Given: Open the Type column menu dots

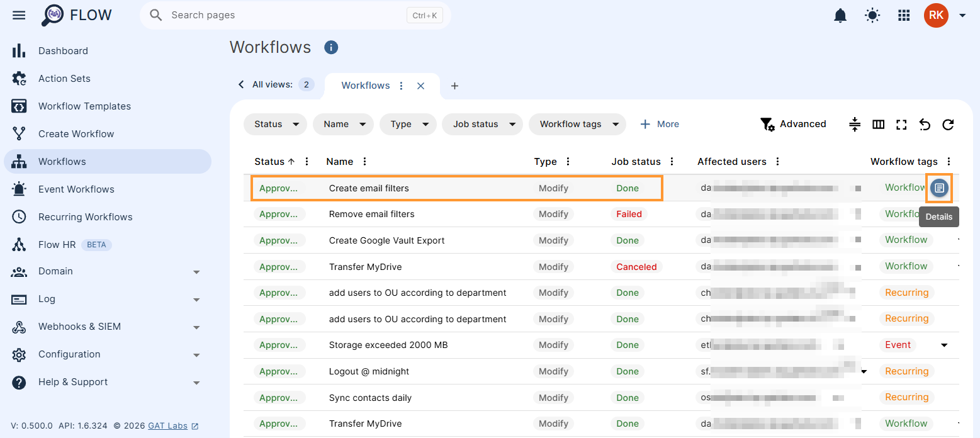Looking at the screenshot, I should pyautogui.click(x=568, y=162).
